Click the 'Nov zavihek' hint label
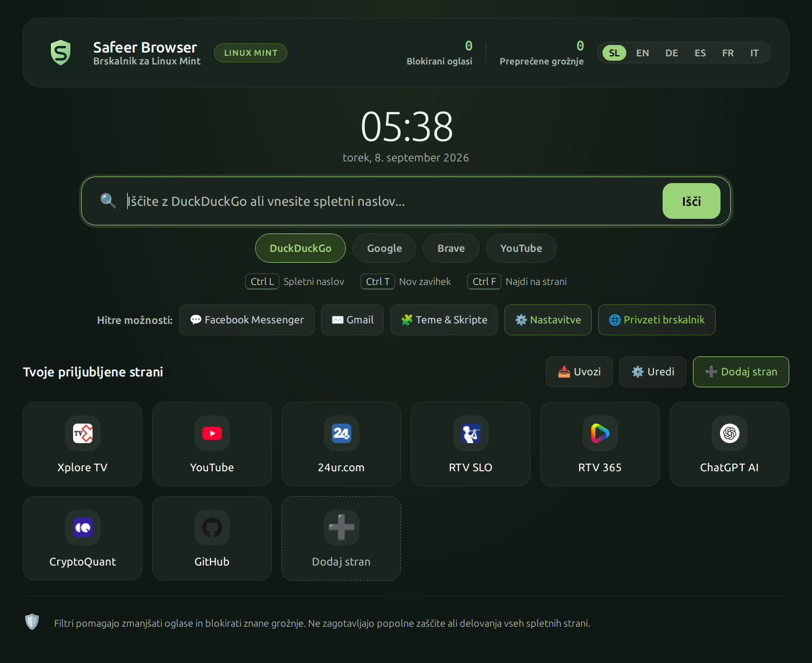The height and width of the screenshot is (663, 812). pos(425,282)
